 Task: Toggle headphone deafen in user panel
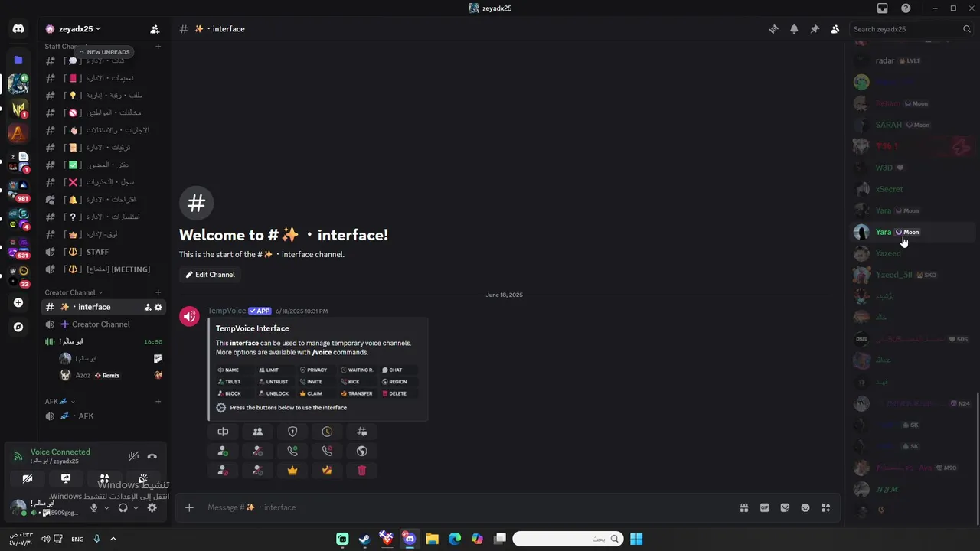[122, 507]
